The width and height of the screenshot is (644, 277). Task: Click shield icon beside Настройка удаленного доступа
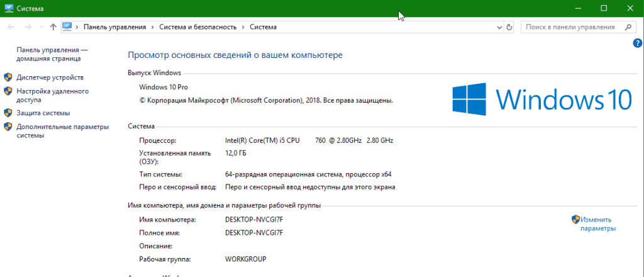point(8,91)
